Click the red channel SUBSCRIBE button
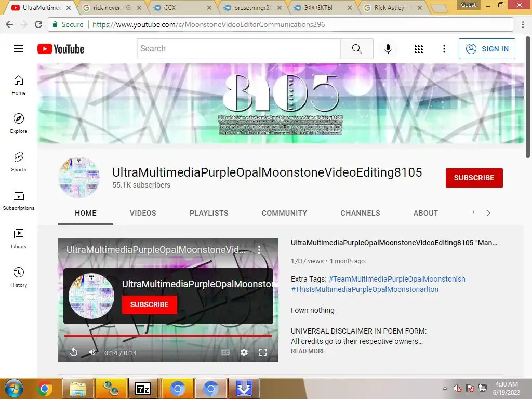This screenshot has height=399, width=532. coord(474,178)
